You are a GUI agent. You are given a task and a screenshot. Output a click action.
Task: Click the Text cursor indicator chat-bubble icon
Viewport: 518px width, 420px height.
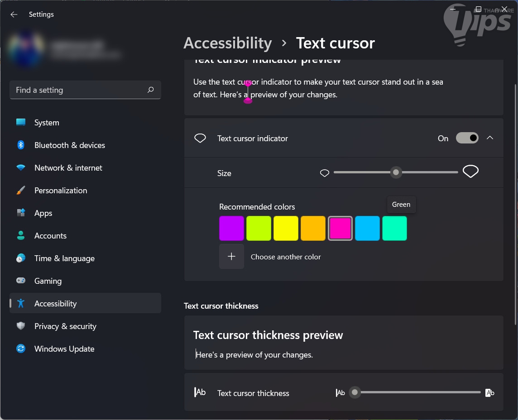(200, 138)
